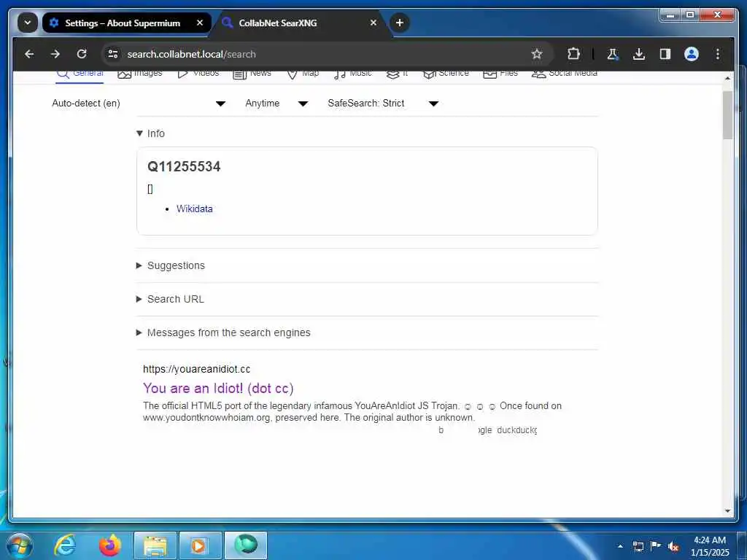Viewport: 747px width, 560px height.
Task: Open the Extensions puzzle icon
Action: click(573, 54)
